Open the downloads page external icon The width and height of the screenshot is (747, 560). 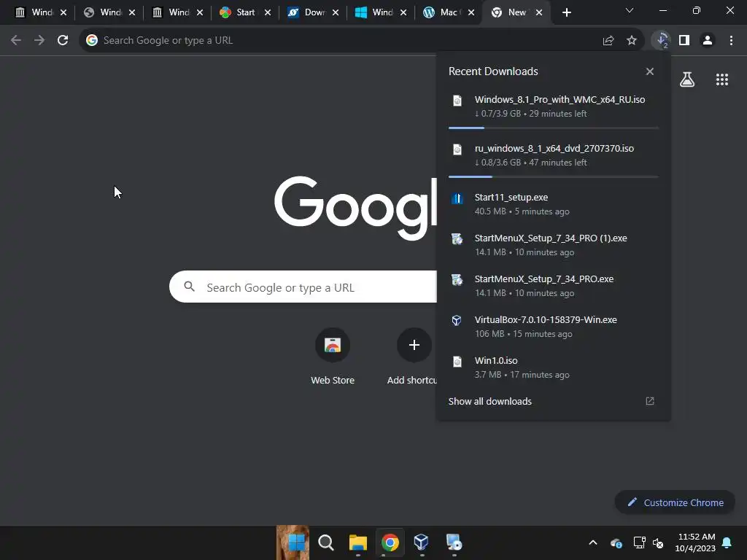click(x=650, y=402)
